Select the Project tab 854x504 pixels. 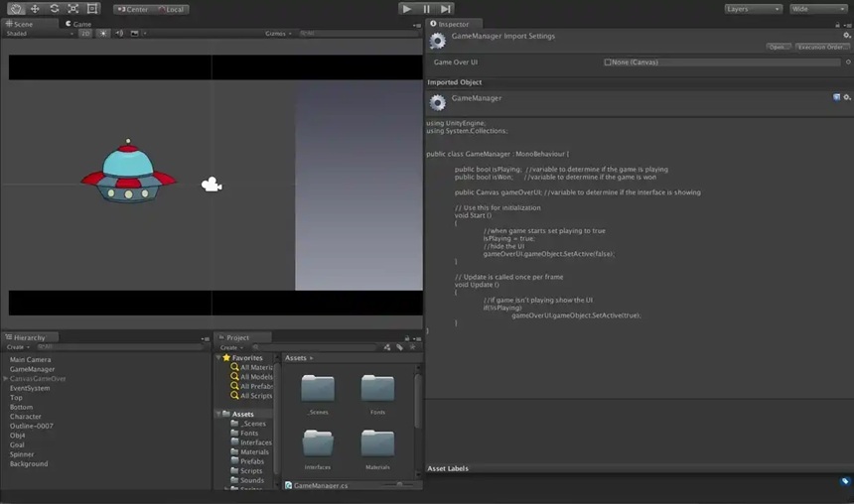pos(242,337)
